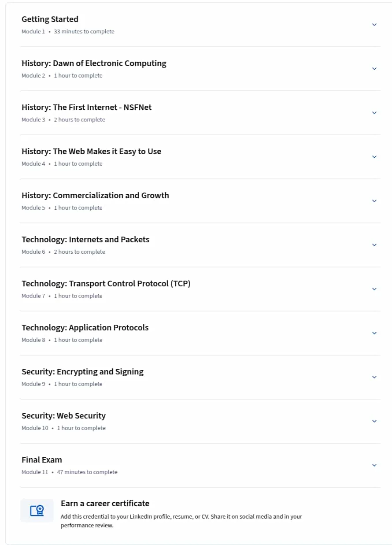This screenshot has height=545, width=392.
Task: Open Technology: Internets and Packets title
Action: click(85, 240)
